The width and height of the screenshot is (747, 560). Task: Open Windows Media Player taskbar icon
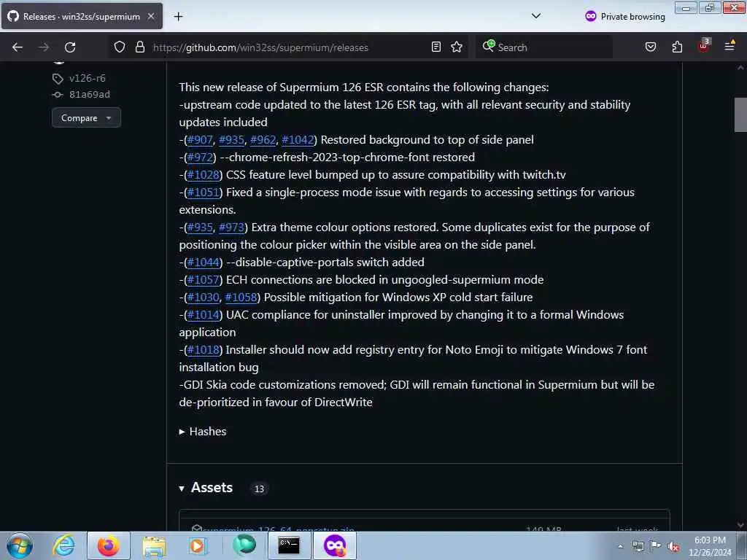(197, 545)
